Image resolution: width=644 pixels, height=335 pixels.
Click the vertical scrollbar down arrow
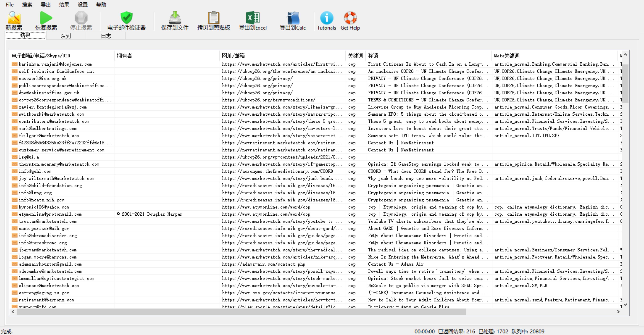pyautogui.click(x=625, y=305)
